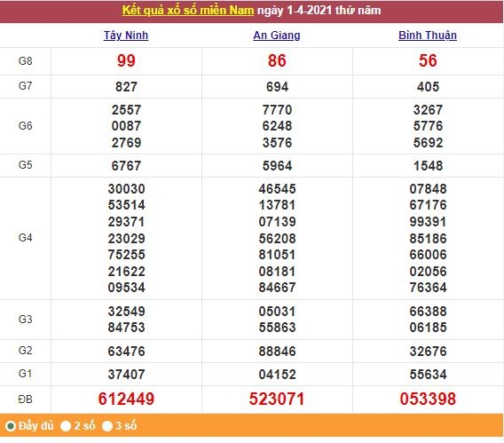Click the G7 value 827
The height and width of the screenshot is (443, 504).
[x=126, y=87]
